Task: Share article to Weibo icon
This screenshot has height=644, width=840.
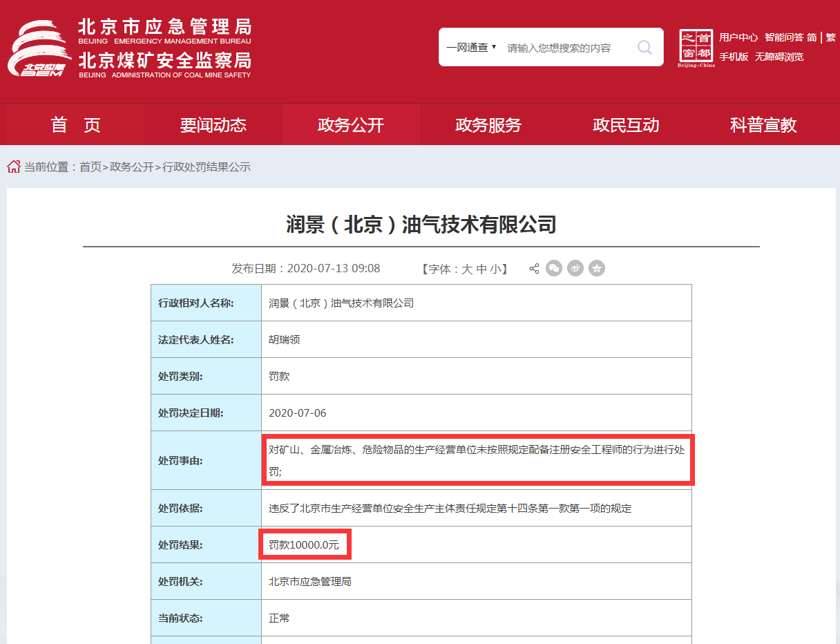Action: [x=575, y=269]
